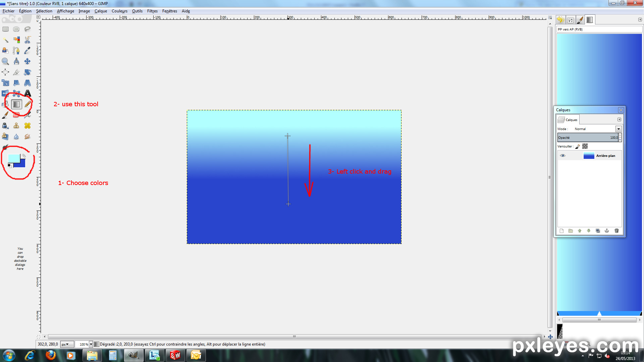Swap foreground and background colors

23,156
